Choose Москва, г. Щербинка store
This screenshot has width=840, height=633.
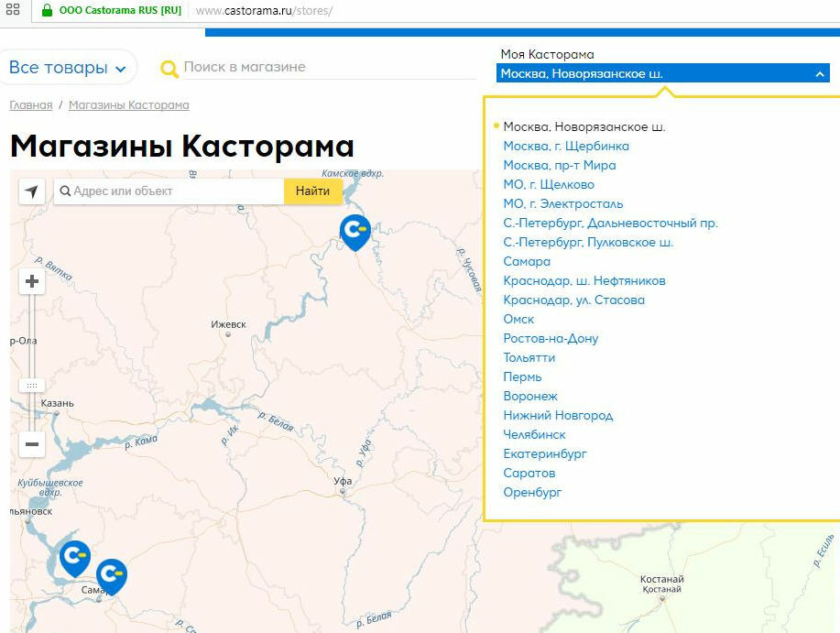[x=566, y=147]
